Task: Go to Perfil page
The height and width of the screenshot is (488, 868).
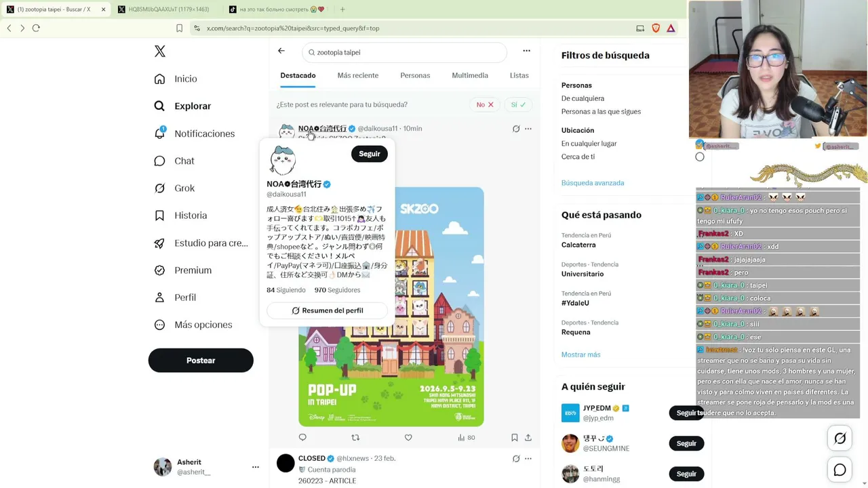Action: [x=175, y=298]
